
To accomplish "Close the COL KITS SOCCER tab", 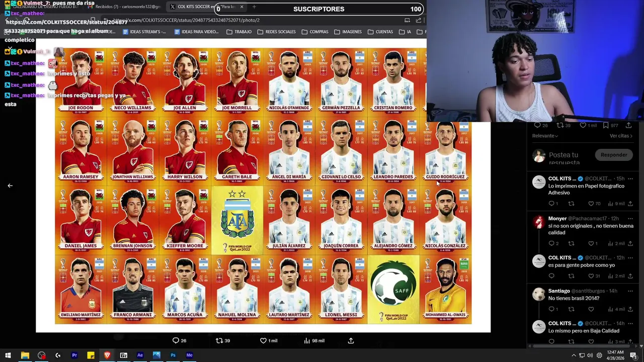I will point(242,7).
